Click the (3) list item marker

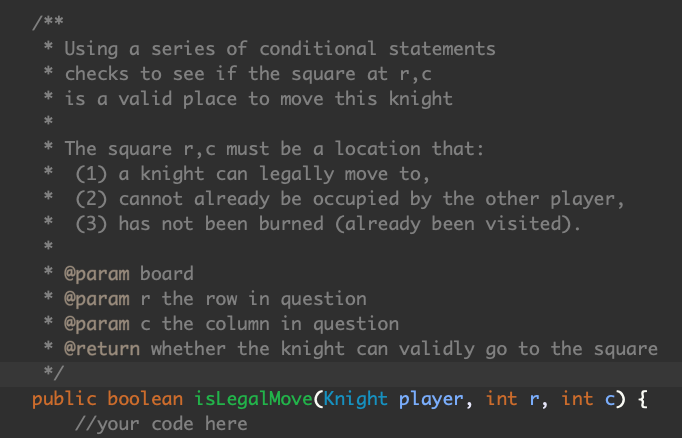(x=91, y=224)
